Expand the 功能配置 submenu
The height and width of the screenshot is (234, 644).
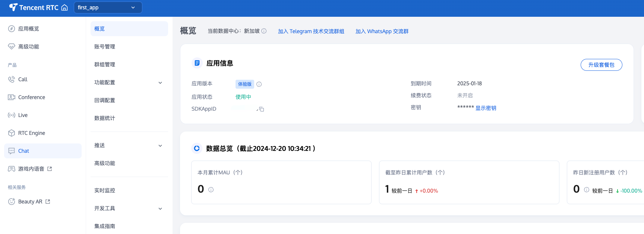click(x=129, y=82)
